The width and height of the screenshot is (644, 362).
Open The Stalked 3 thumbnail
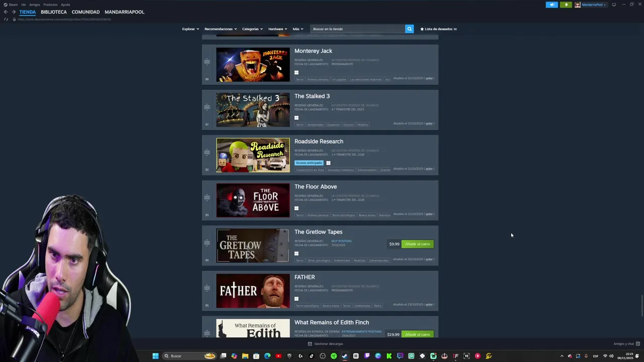253,110
